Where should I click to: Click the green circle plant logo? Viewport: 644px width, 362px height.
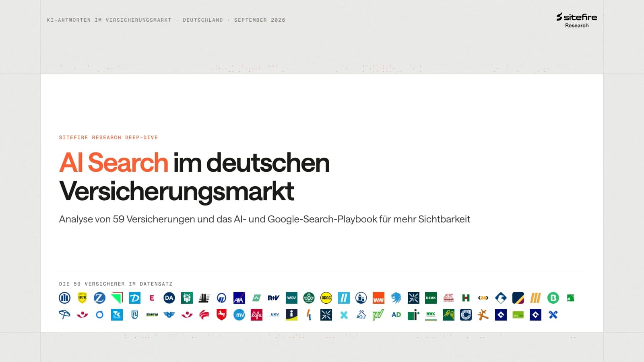point(309,298)
